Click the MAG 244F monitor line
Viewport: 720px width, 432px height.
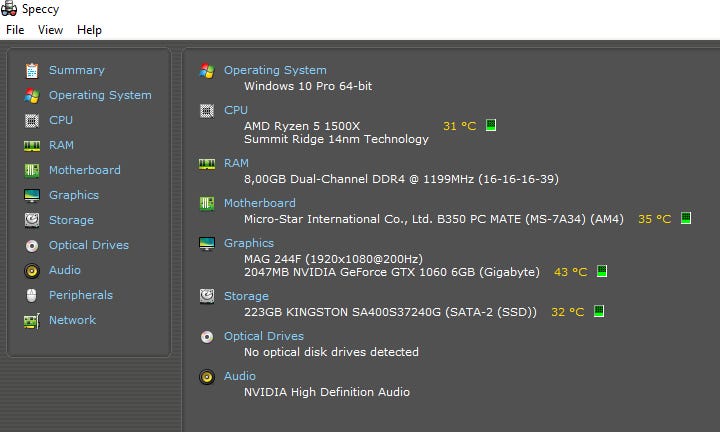coord(333,259)
